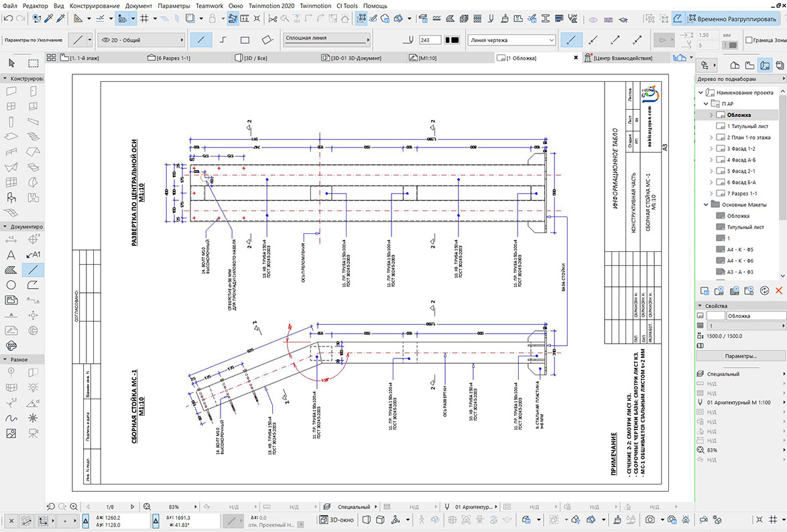Collapse the Наименование проекта tree node

click(x=701, y=92)
